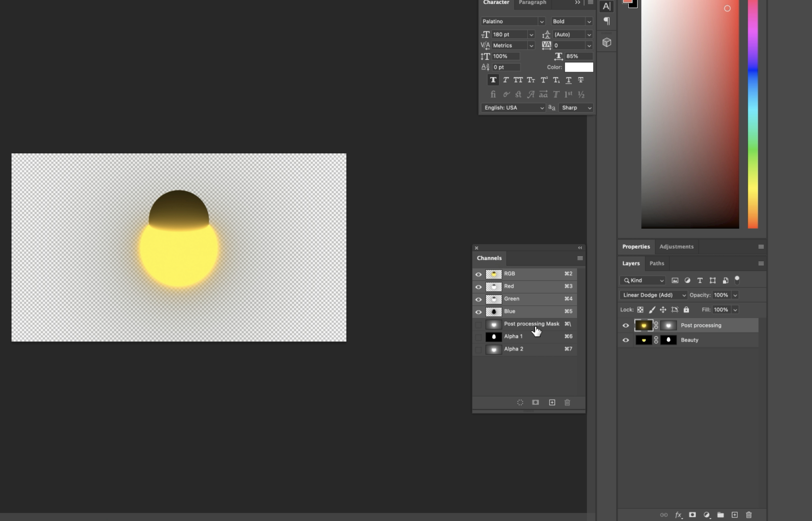
Task: Create new channel in Channels panel
Action: pos(552,402)
